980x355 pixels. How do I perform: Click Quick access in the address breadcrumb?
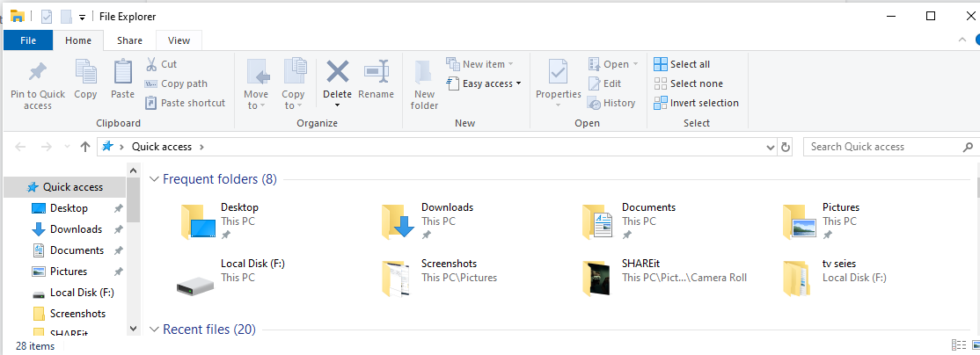point(162,148)
